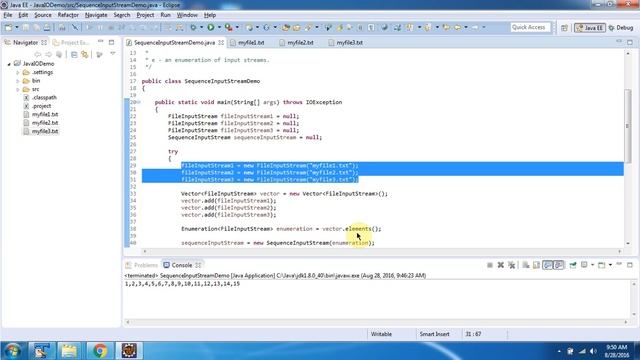Open the Display Selected Console dropdown arrow

[592, 265]
